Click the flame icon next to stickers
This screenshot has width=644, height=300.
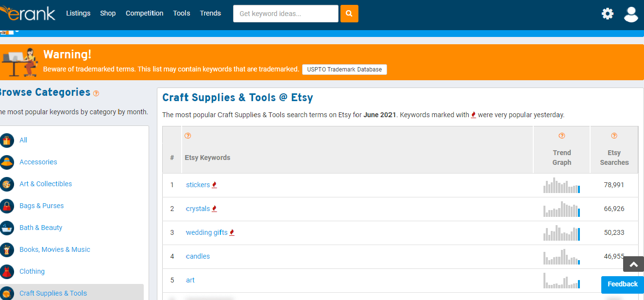214,185
